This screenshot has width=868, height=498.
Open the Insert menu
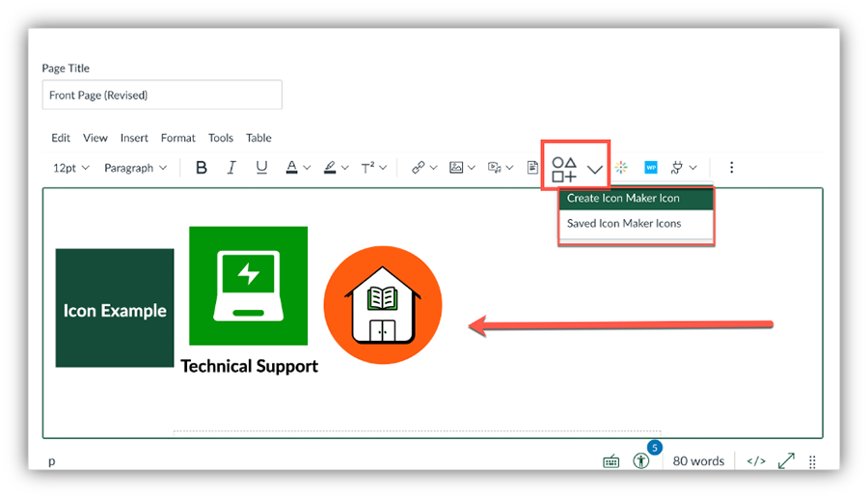click(x=134, y=138)
